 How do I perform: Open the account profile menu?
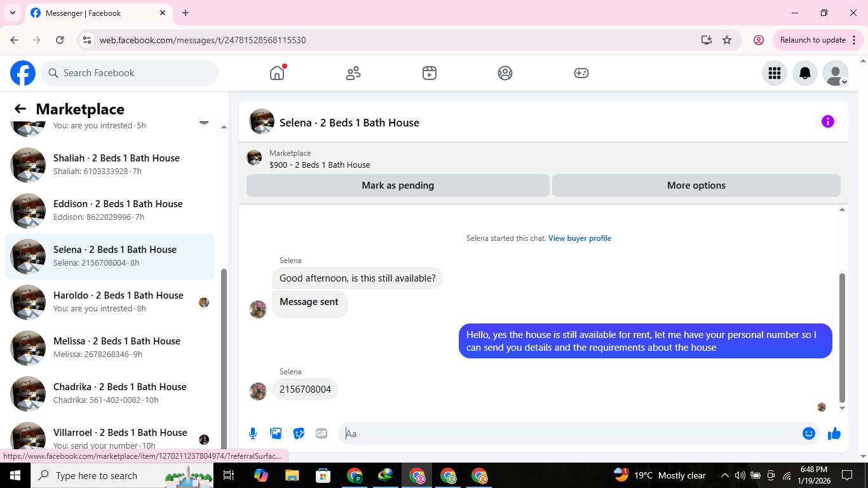[x=836, y=73]
